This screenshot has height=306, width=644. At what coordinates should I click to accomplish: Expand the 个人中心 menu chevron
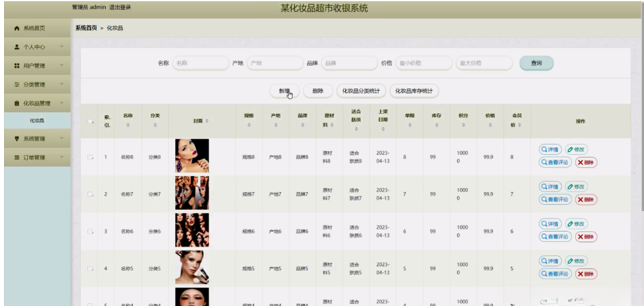pyautogui.click(x=62, y=46)
